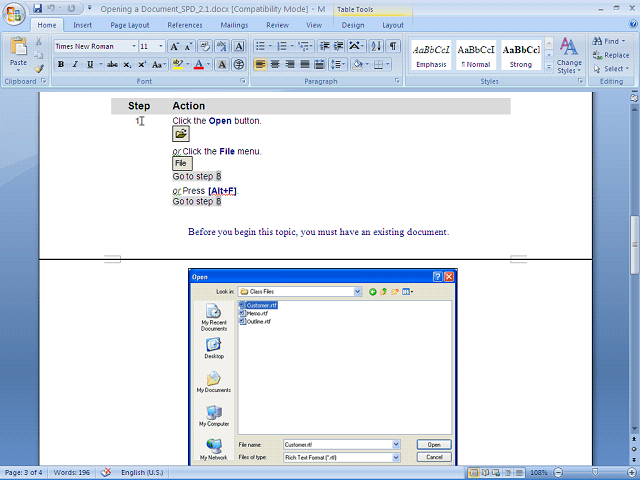Switch to Mailings tab
Viewport: 640px width, 480px height.
234,25
